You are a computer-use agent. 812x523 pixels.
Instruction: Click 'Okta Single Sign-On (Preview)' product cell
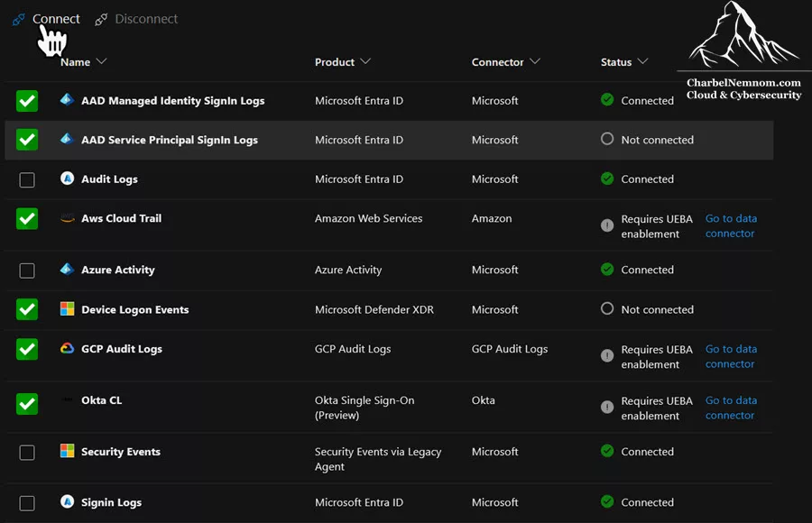(364, 408)
